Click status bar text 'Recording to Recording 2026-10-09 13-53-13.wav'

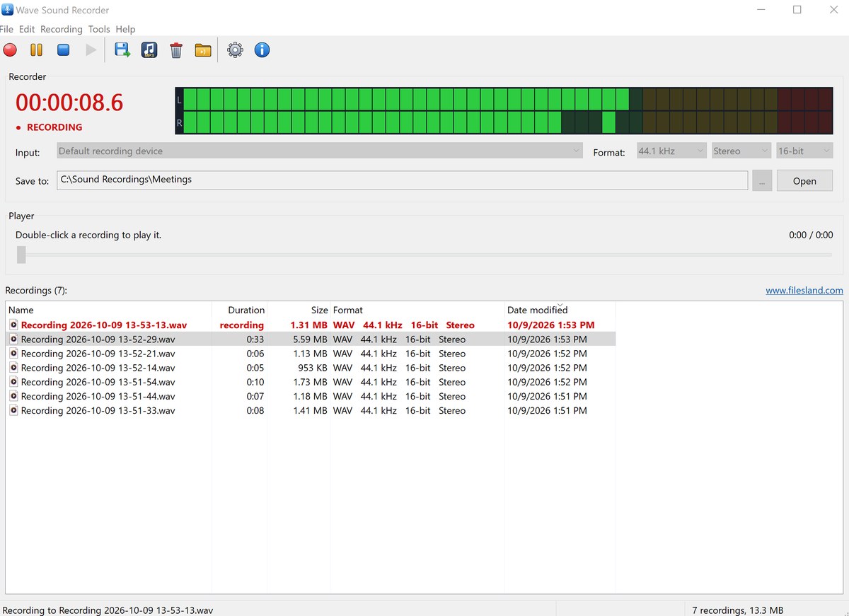(x=108, y=610)
